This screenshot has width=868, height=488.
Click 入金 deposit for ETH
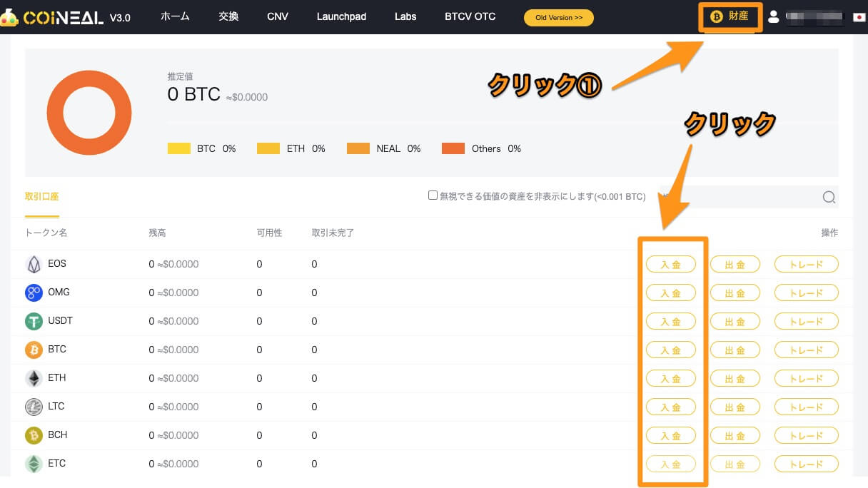[670, 378]
